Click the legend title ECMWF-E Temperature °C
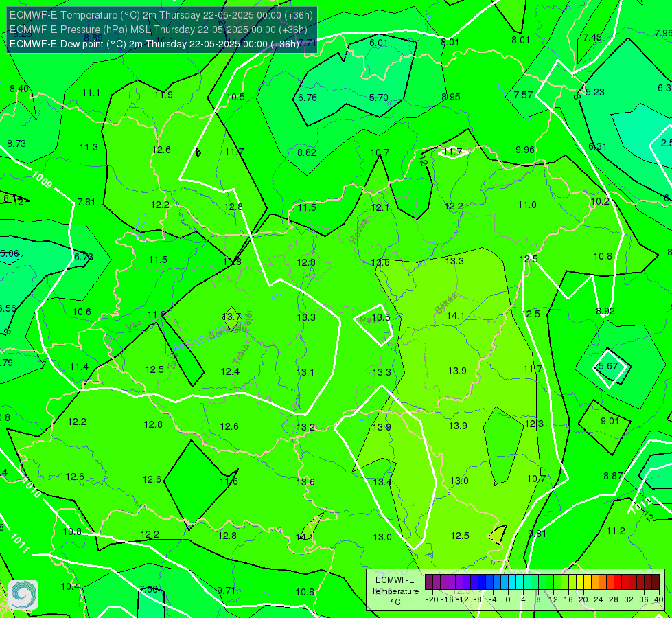Screen dimensions: 672x618 [395, 591]
